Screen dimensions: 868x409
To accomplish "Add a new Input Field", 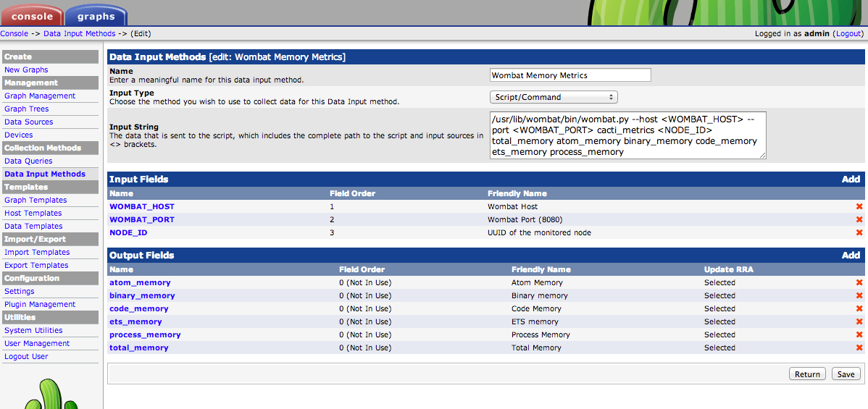I will (x=851, y=180).
